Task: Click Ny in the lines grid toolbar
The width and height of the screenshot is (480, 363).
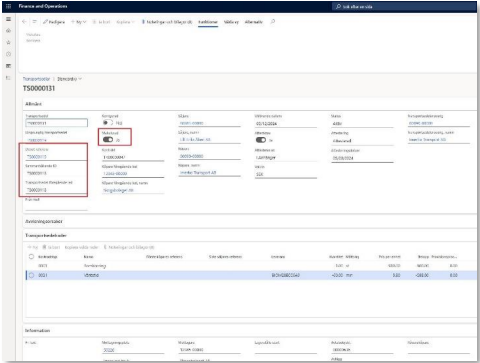Action: click(x=33, y=247)
